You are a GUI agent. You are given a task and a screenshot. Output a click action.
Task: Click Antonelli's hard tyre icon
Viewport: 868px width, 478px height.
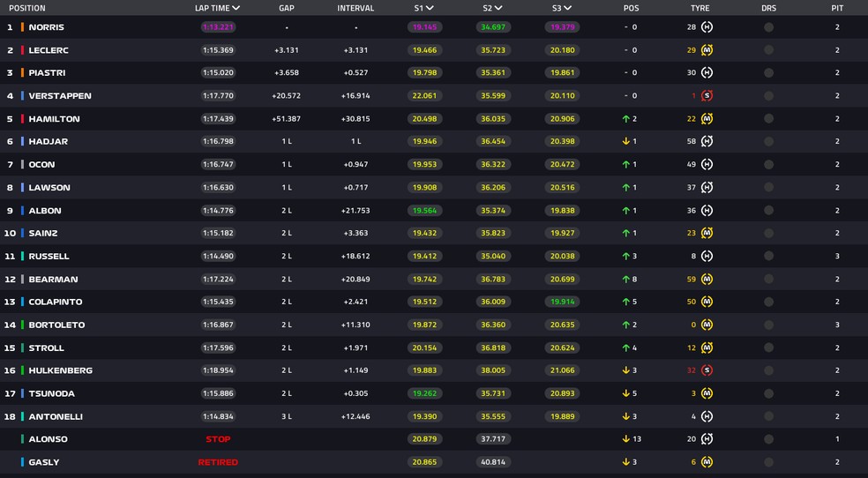pyautogui.click(x=707, y=416)
